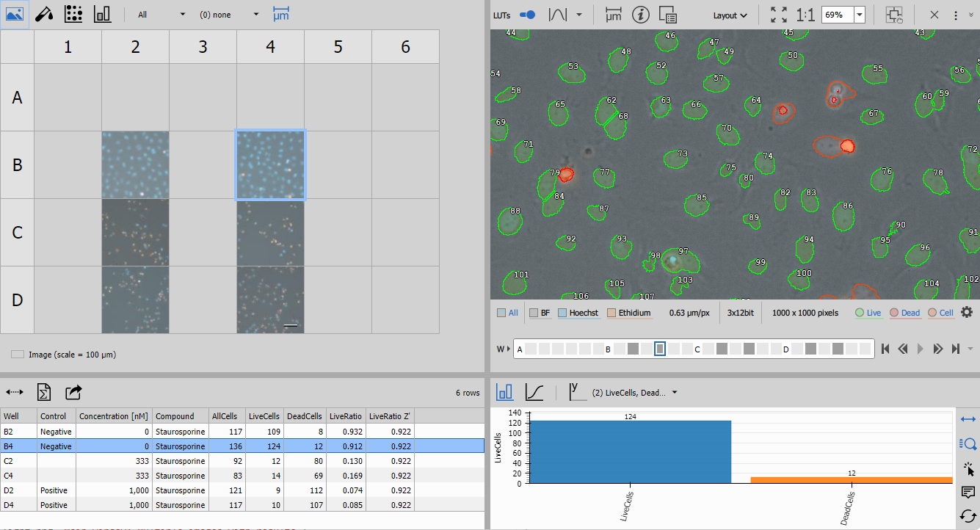Expand the LiveCells, Dead... chart selector
The image size is (980, 530).
coord(674,393)
